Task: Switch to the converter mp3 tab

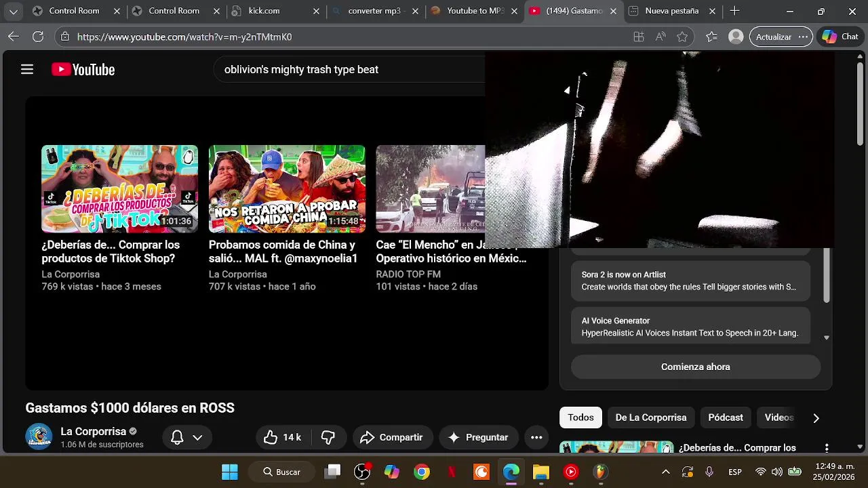Action: (375, 11)
